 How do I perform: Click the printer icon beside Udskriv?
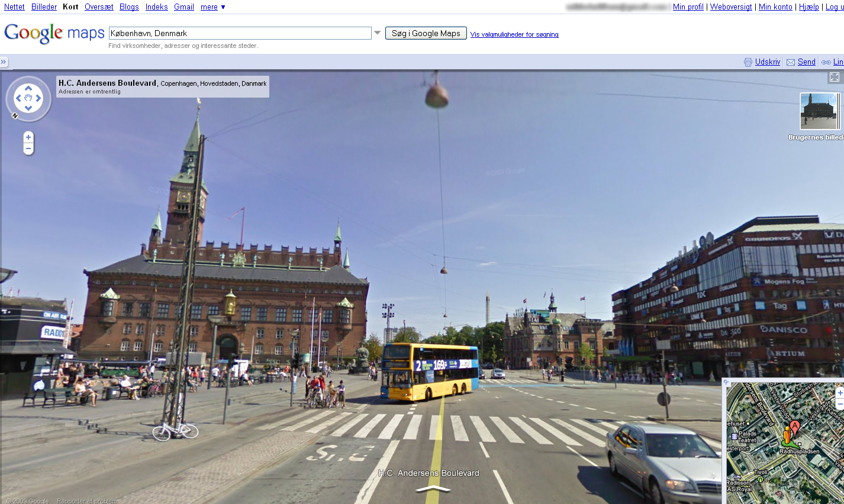[x=748, y=62]
